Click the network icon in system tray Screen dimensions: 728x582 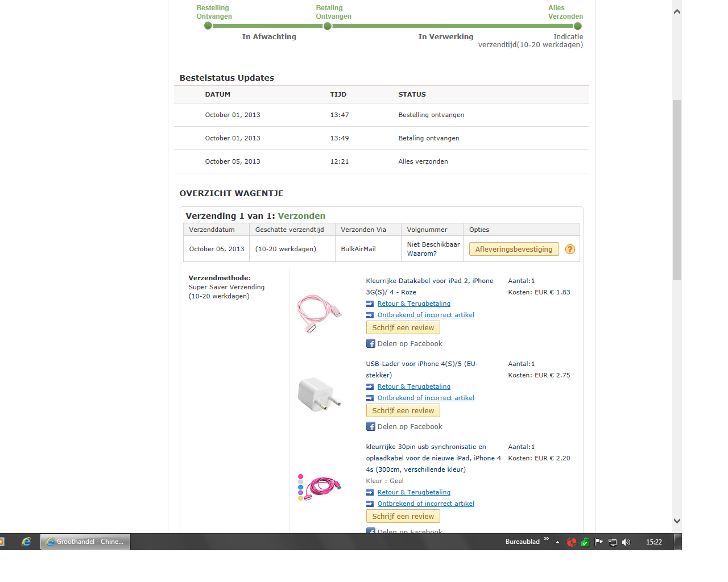(x=613, y=542)
